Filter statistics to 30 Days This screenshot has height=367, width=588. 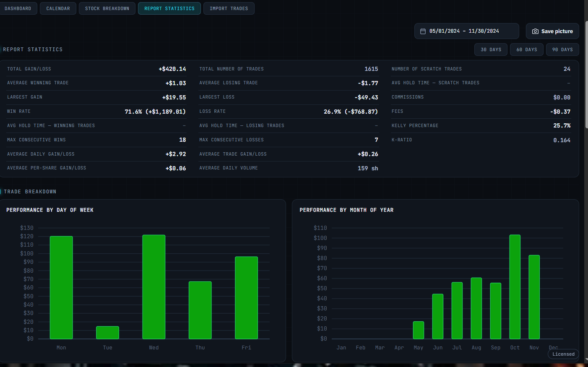coord(491,49)
